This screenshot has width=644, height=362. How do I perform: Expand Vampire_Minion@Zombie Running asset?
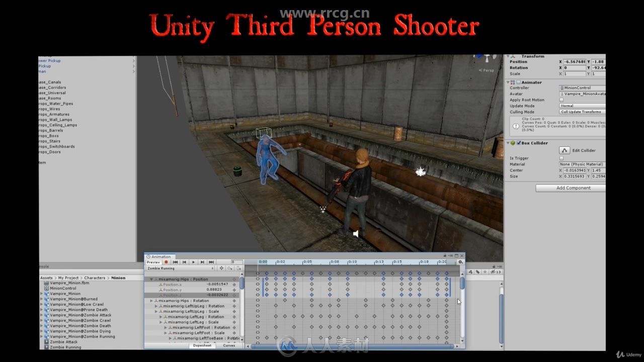[x=42, y=336]
